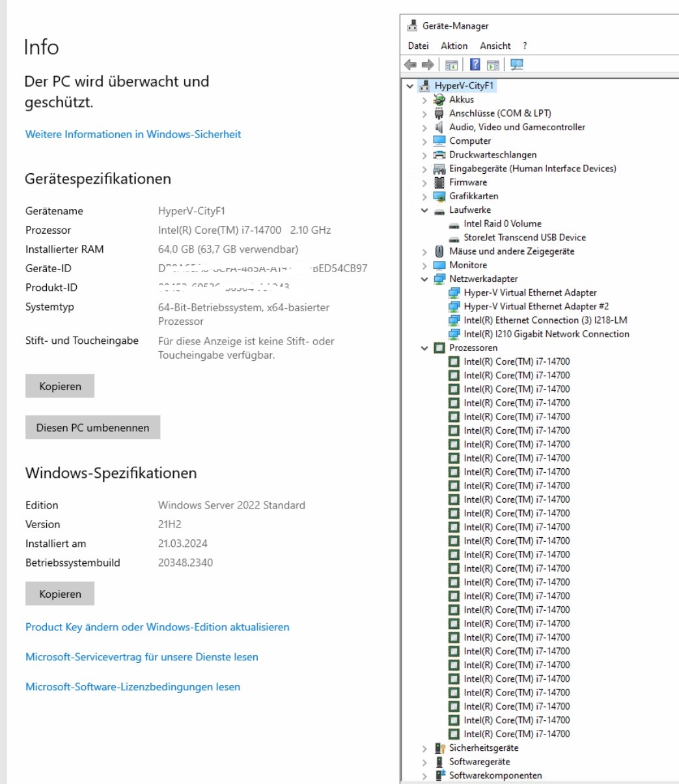Screen dimensions: 679x784
Task: Open Help via the blue question-mark toolbar icon
Action: click(475, 64)
